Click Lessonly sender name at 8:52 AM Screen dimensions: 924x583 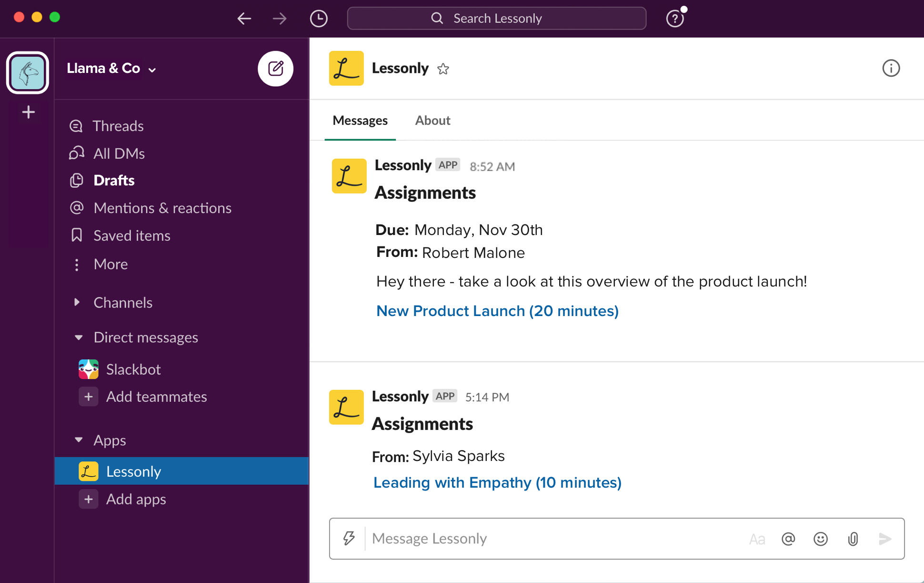point(403,165)
